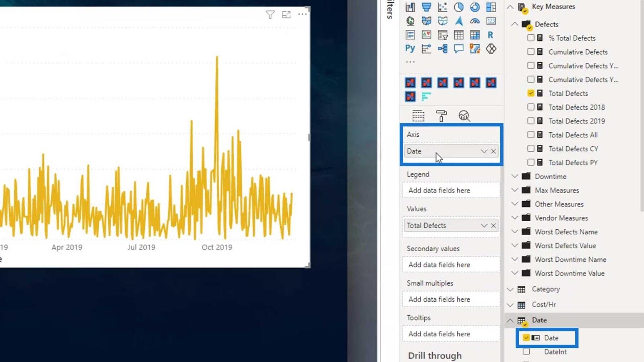Click the filter icon on the chart
Screen dimensions: 644x362
[270, 15]
